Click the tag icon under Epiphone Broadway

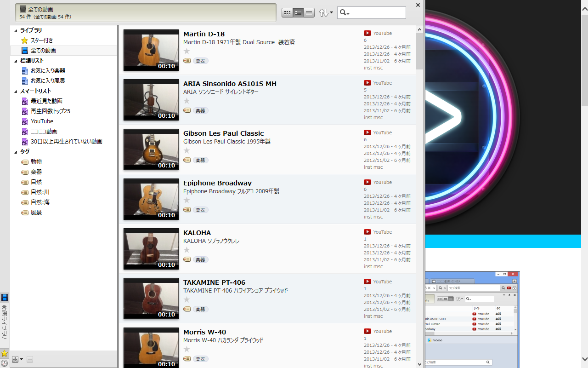187,210
